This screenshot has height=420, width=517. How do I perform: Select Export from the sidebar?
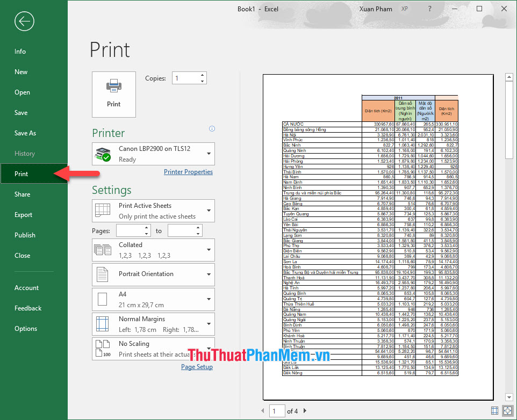[x=23, y=214]
